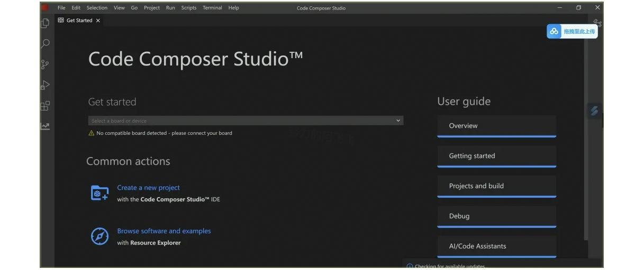Screen dimensions: 644x270
Task: Open the graph analysis view in the sidebar
Action: pyautogui.click(x=46, y=126)
